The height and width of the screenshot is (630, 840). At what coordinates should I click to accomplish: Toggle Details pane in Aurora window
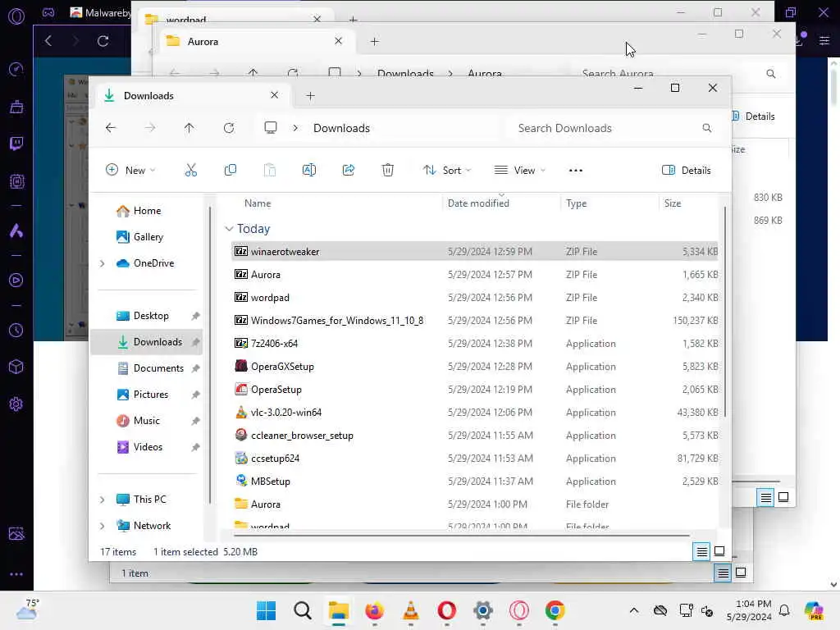(755, 116)
